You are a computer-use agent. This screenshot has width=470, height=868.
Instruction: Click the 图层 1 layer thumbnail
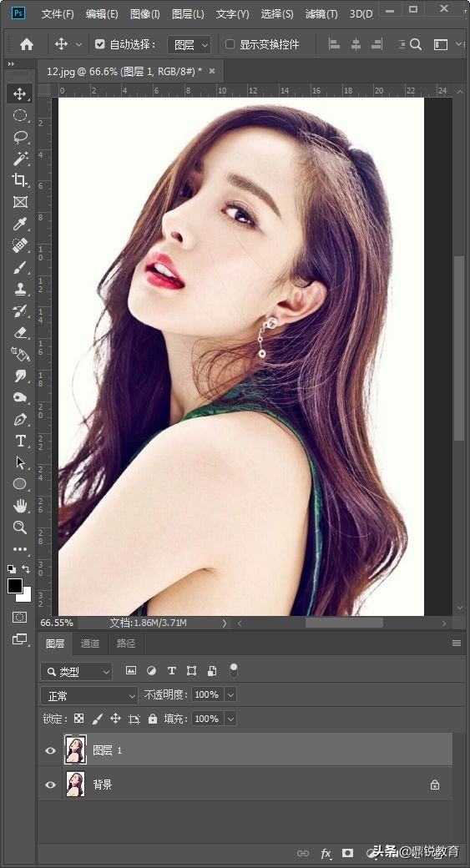[x=75, y=750]
